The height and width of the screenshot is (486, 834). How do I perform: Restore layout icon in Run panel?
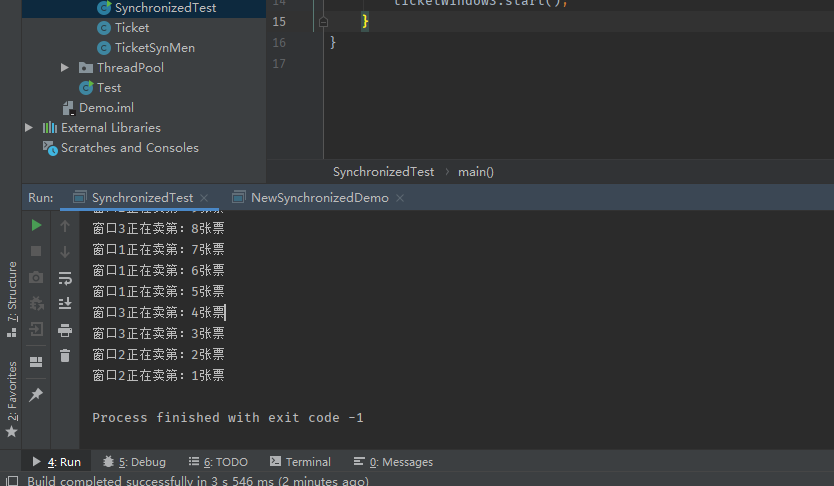[36, 362]
